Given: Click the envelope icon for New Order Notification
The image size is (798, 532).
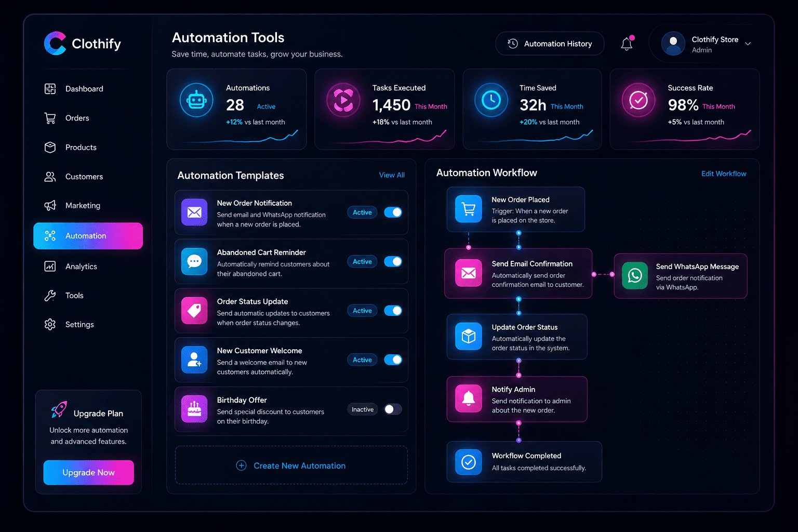Looking at the screenshot, I should pos(194,212).
